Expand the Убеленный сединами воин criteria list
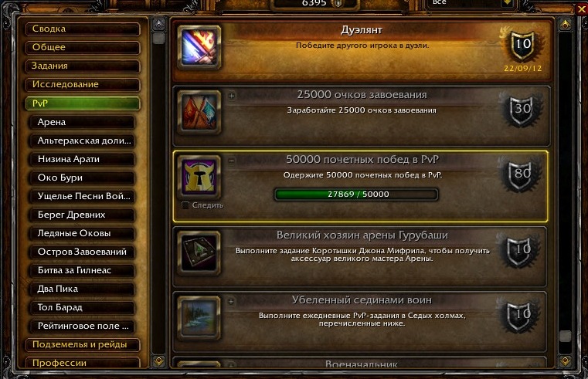The image size is (588, 379). coord(231,301)
